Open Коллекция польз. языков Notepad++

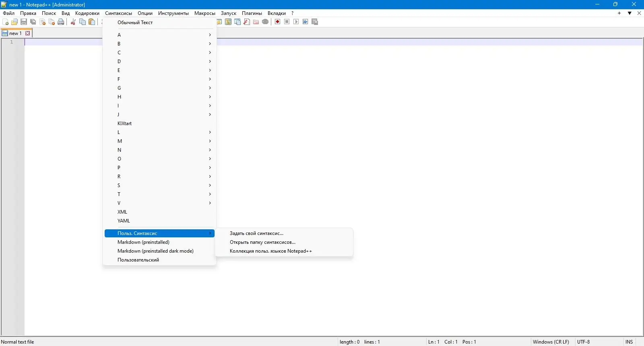coord(284,251)
